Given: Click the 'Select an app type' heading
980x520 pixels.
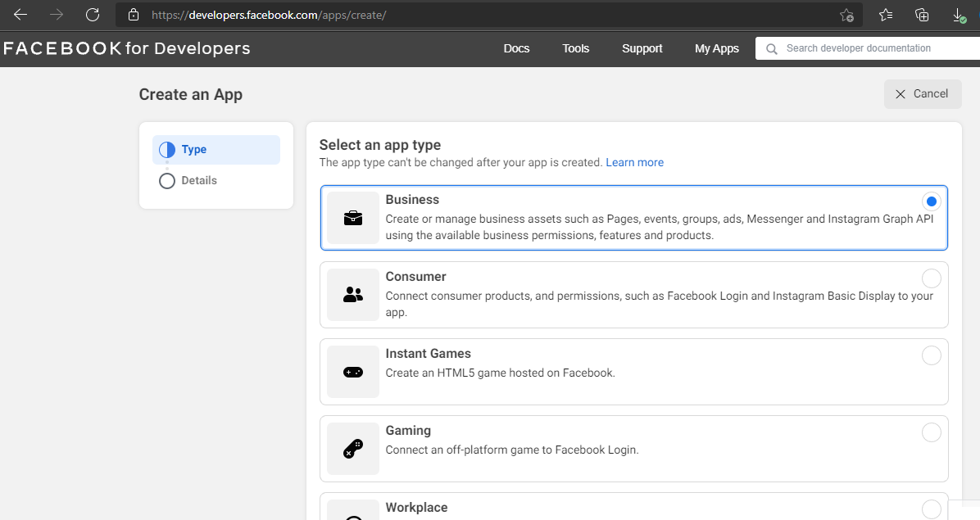Looking at the screenshot, I should tap(380, 145).
